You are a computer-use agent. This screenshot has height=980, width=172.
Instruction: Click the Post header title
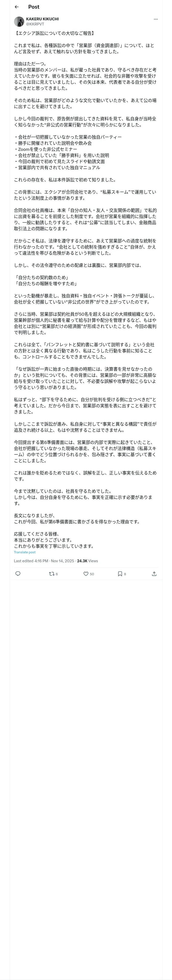(34, 7)
